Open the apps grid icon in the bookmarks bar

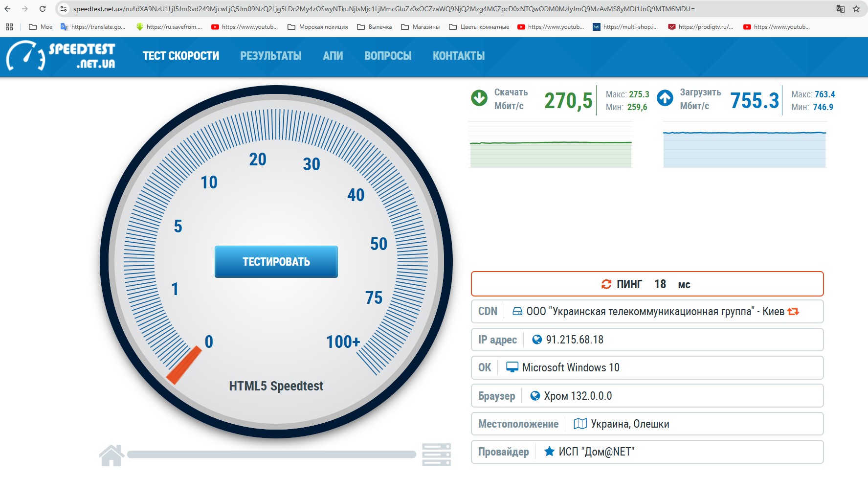9,27
